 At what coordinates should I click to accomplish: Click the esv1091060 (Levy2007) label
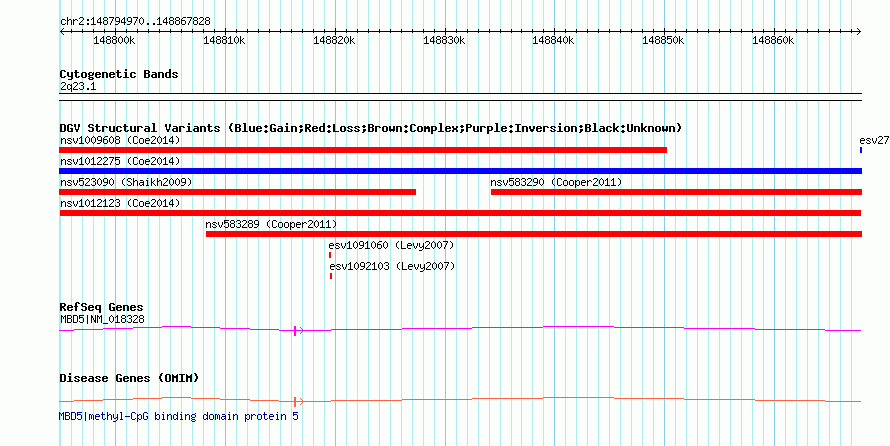point(392,245)
